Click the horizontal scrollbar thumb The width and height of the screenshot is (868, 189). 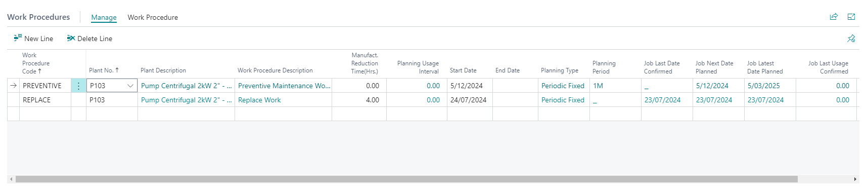[x=406, y=179]
